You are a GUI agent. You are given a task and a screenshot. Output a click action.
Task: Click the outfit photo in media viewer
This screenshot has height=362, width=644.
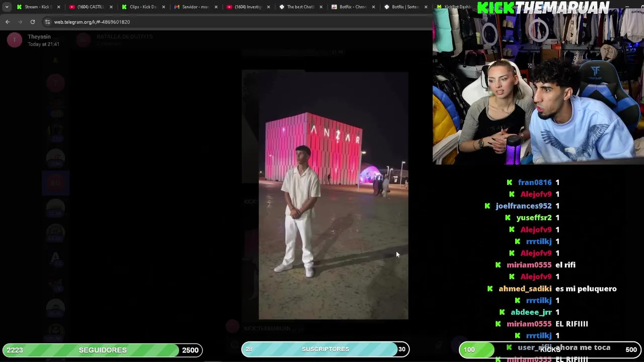click(333, 195)
